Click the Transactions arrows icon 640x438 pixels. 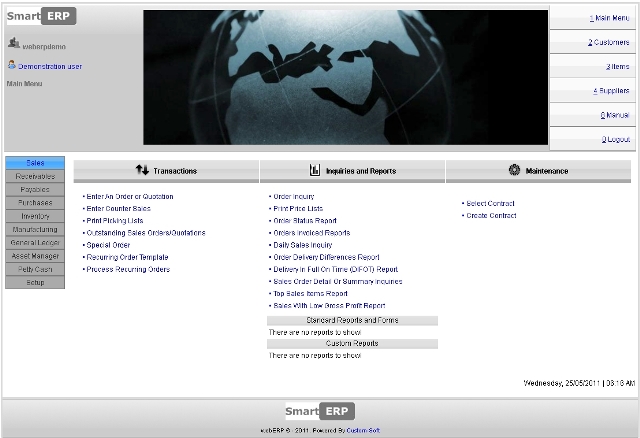[x=142, y=171]
